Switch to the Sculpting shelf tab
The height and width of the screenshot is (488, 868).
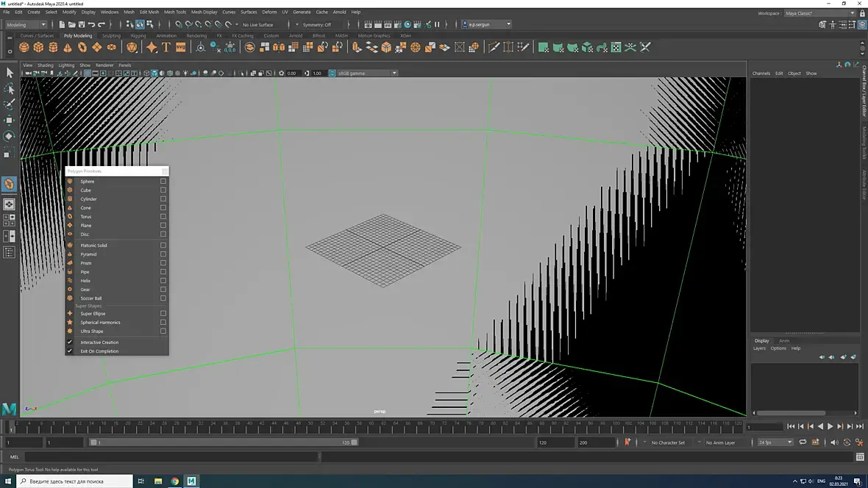111,35
